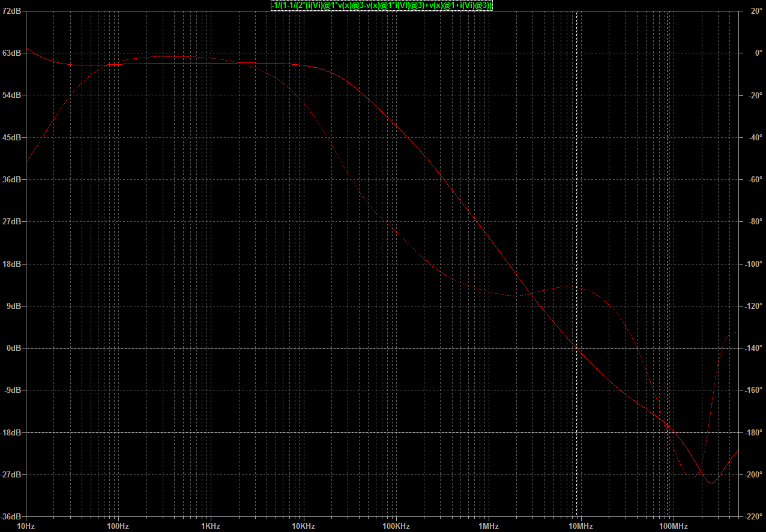Click the -160° phase axis label
This screenshot has width=766, height=532.
pyautogui.click(x=753, y=390)
